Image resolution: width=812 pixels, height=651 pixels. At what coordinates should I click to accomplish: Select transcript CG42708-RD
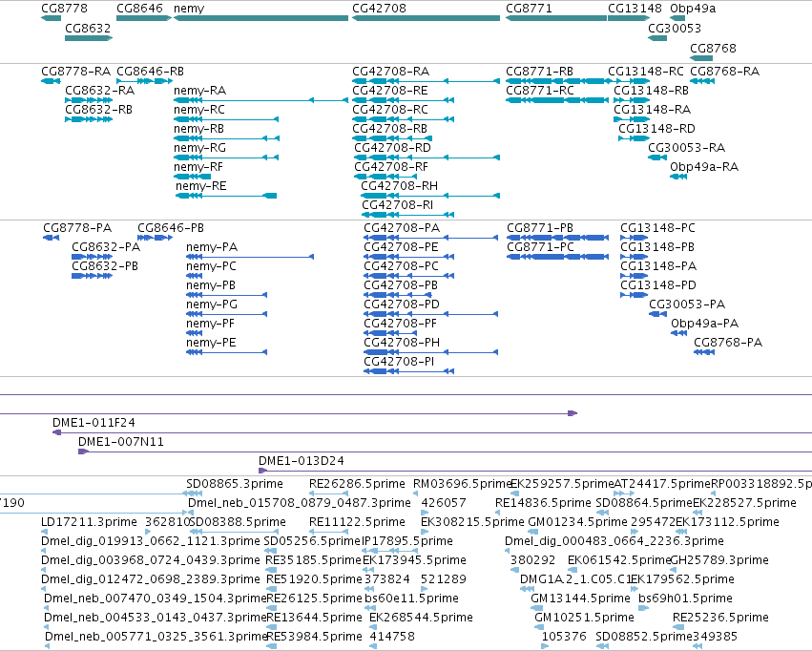[427, 157]
